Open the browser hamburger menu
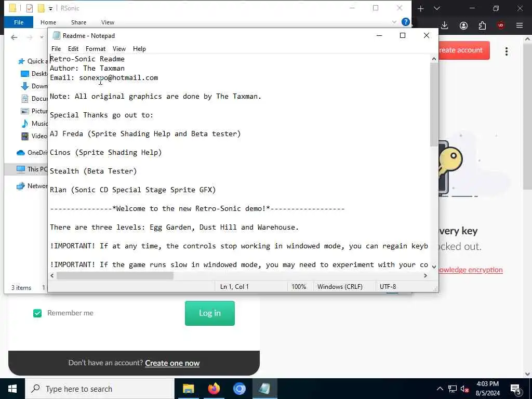 click(520, 25)
